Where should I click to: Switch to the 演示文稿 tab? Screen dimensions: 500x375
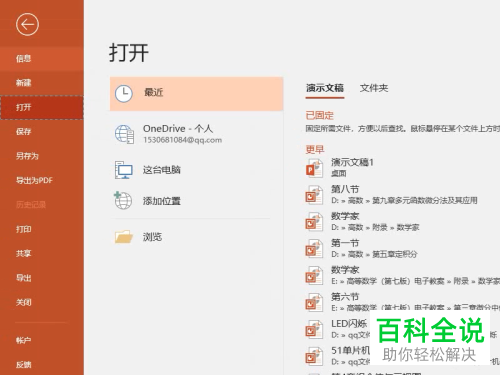coord(325,88)
